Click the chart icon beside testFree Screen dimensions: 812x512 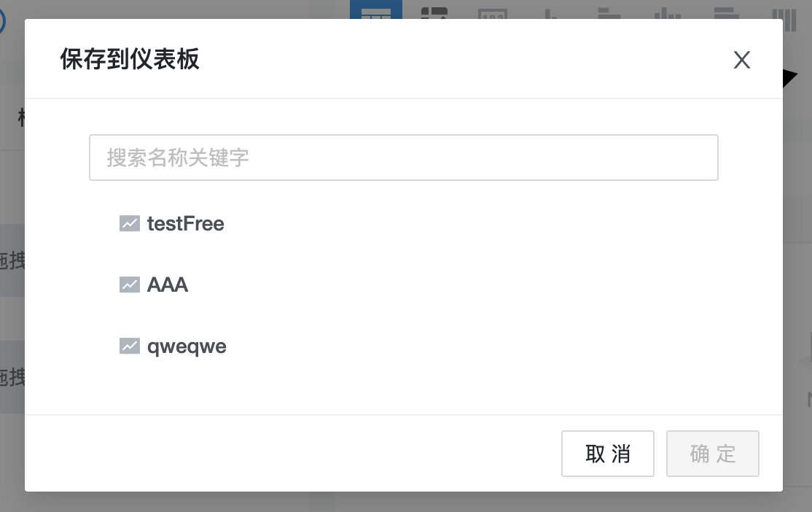click(x=129, y=223)
